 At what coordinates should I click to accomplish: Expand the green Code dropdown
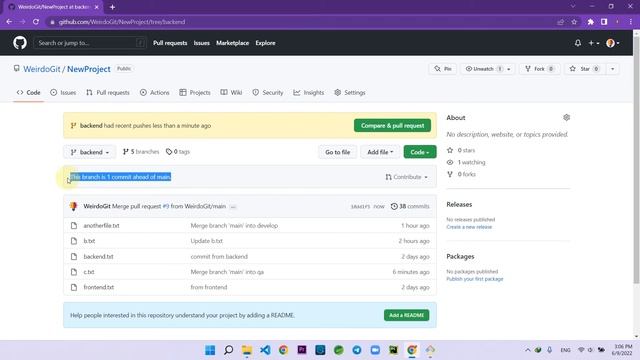tap(420, 152)
